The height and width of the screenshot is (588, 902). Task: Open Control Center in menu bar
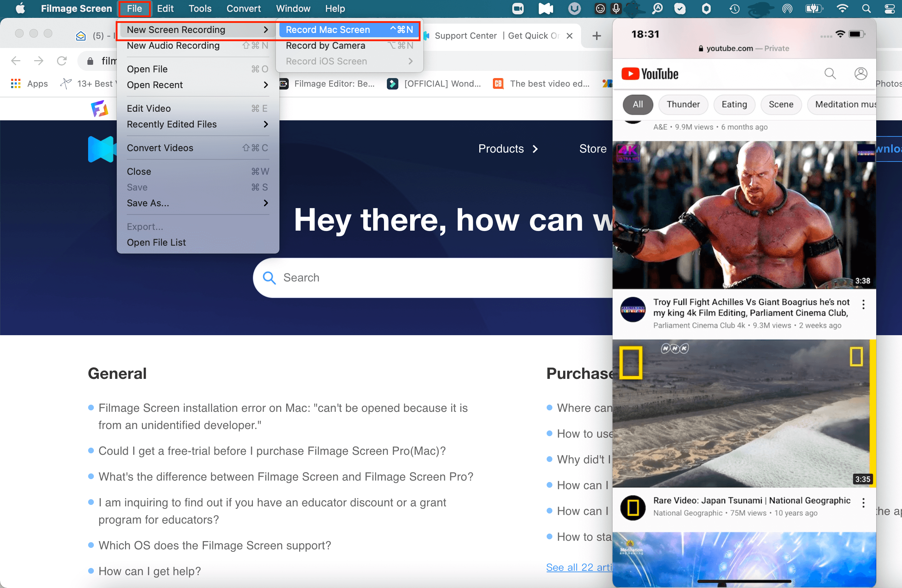coord(889,8)
